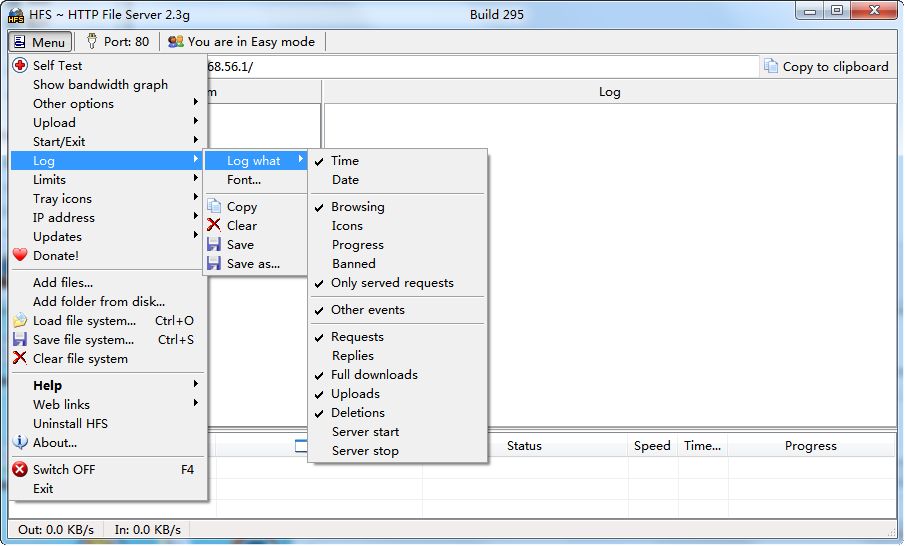Toggle Only served requests option

point(391,283)
